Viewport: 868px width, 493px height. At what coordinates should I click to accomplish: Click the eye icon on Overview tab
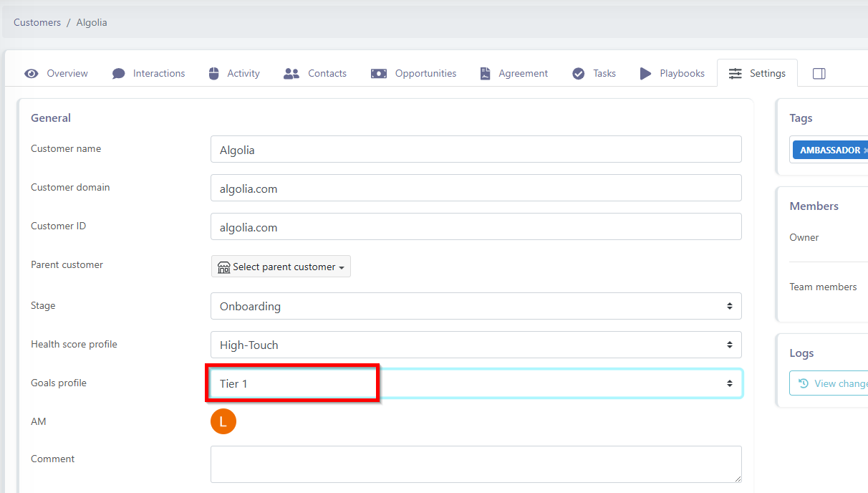[x=32, y=74]
